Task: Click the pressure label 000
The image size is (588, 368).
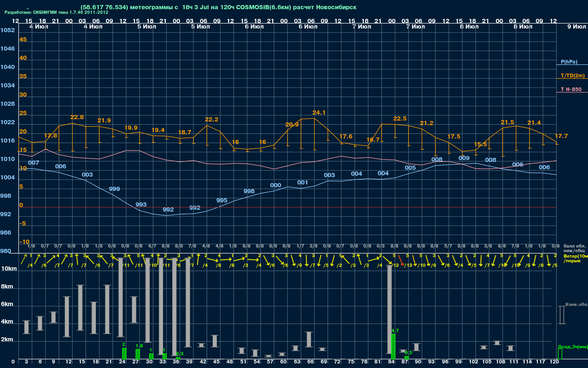Action: pyautogui.click(x=276, y=185)
